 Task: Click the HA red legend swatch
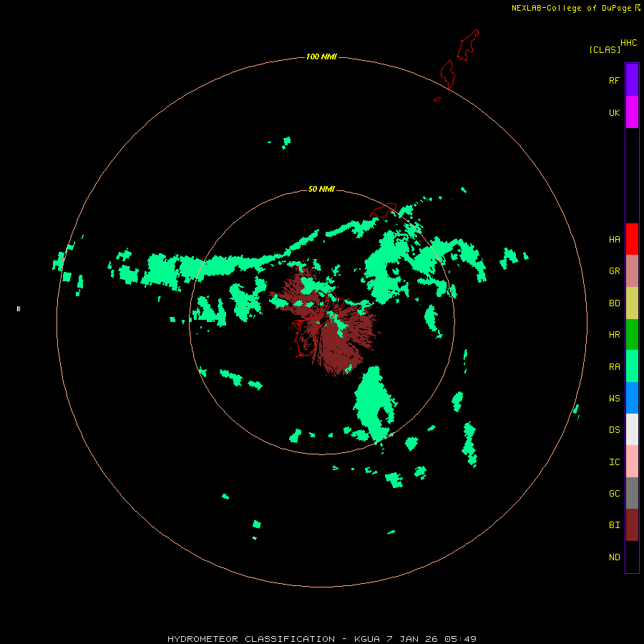(x=632, y=239)
